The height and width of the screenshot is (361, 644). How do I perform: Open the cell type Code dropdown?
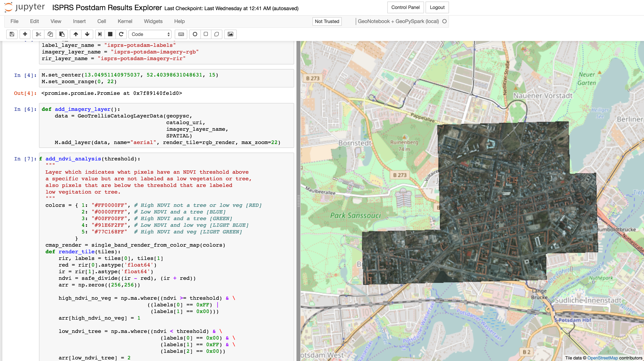150,34
